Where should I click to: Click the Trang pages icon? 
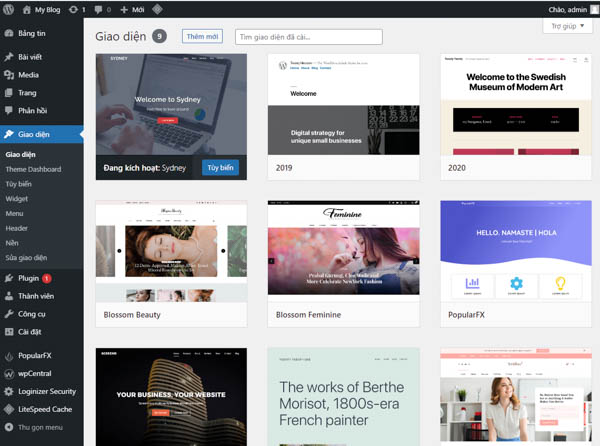pos(9,93)
